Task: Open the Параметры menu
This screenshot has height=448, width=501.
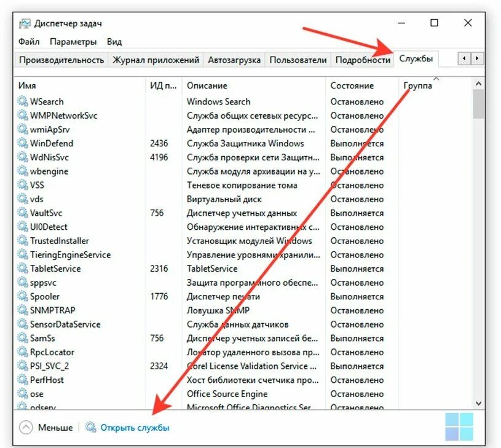Action: pyautogui.click(x=73, y=42)
